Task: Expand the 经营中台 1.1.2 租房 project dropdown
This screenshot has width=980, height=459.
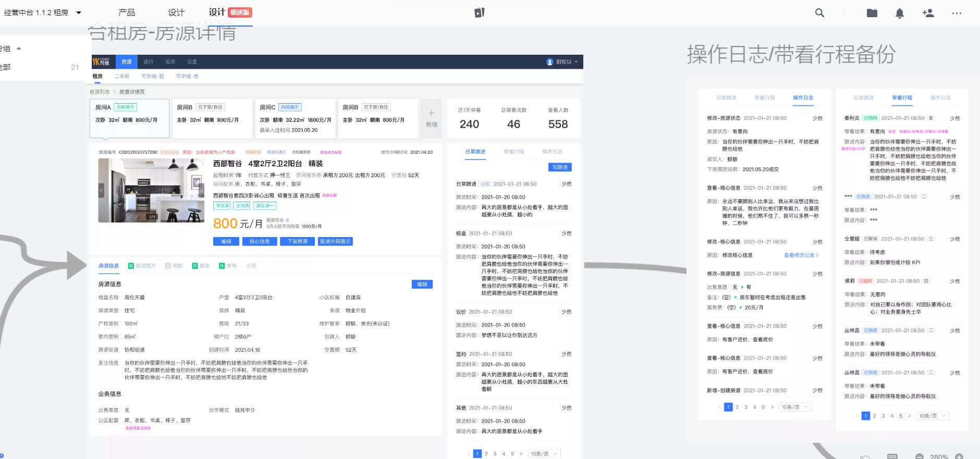Action: pyautogui.click(x=79, y=13)
